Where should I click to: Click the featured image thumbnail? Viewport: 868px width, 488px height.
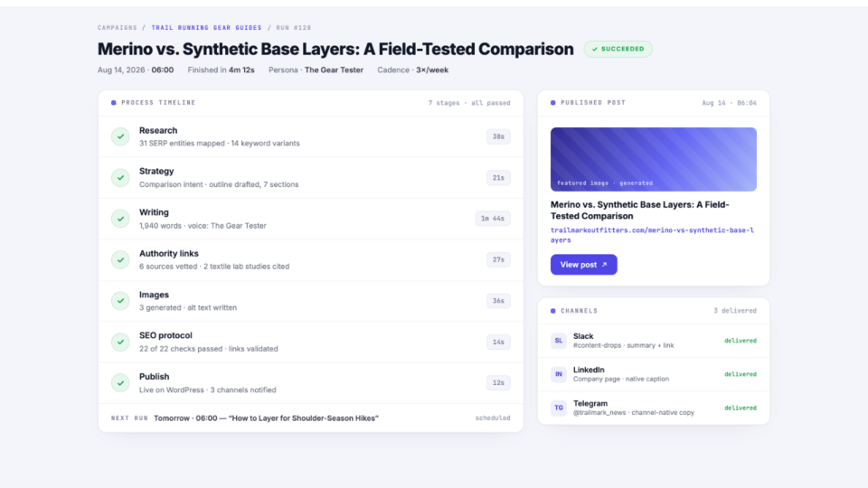click(653, 159)
